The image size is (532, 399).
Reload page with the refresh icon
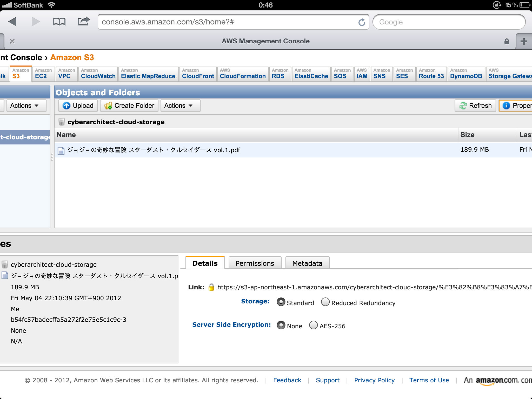362,22
